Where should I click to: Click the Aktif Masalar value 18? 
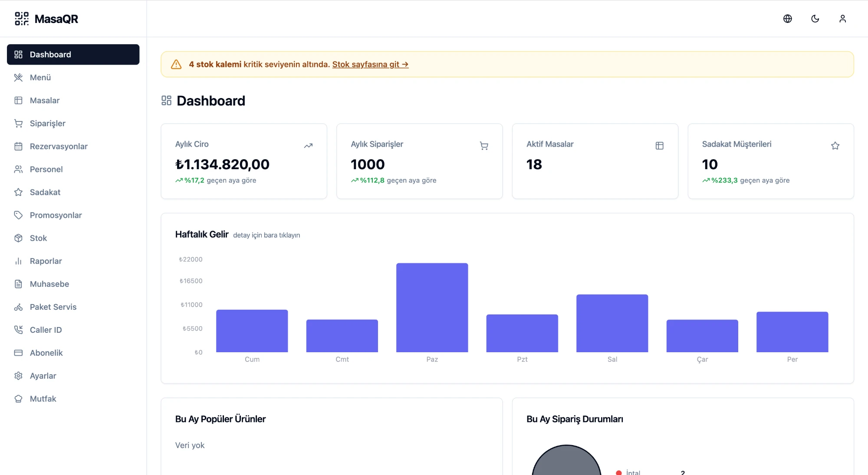coord(534,164)
